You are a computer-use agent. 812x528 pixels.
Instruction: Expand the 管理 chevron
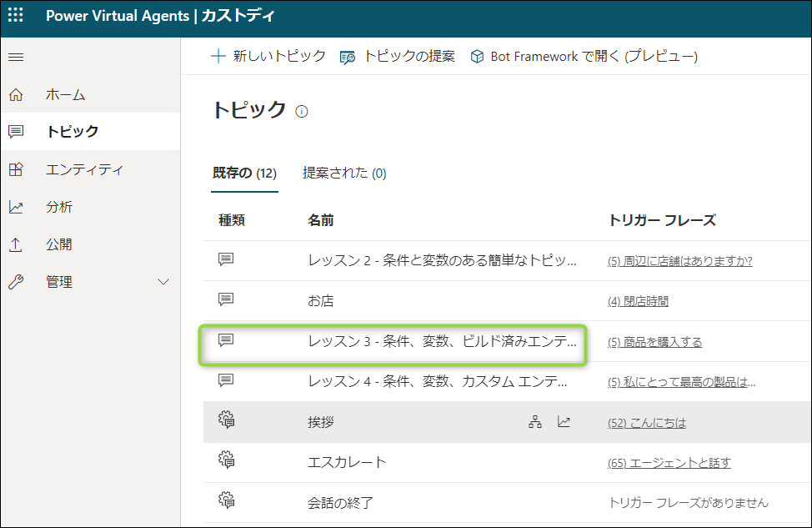pyautogui.click(x=163, y=282)
